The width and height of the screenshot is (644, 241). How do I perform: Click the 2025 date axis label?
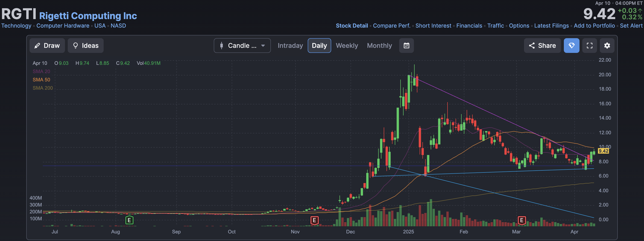(x=408, y=232)
